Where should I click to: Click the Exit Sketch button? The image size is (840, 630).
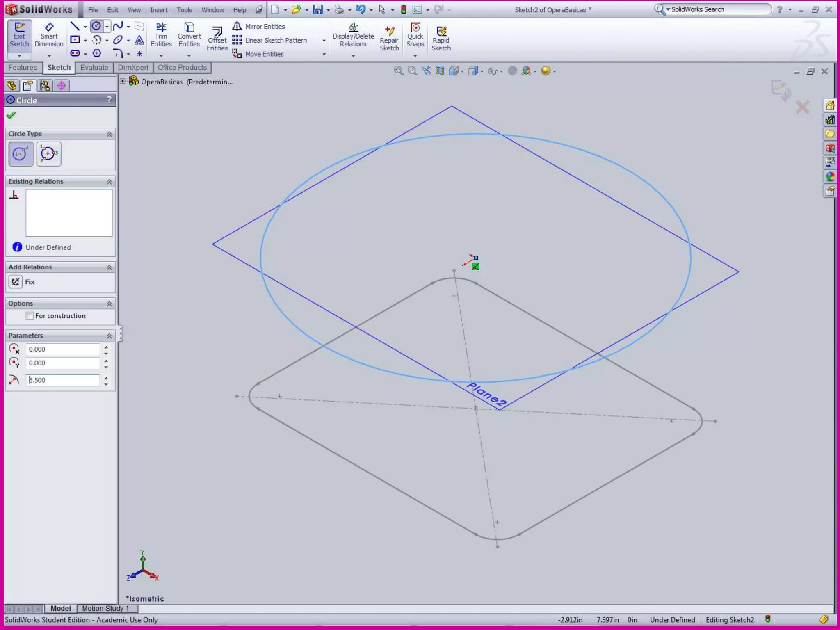coord(19,35)
